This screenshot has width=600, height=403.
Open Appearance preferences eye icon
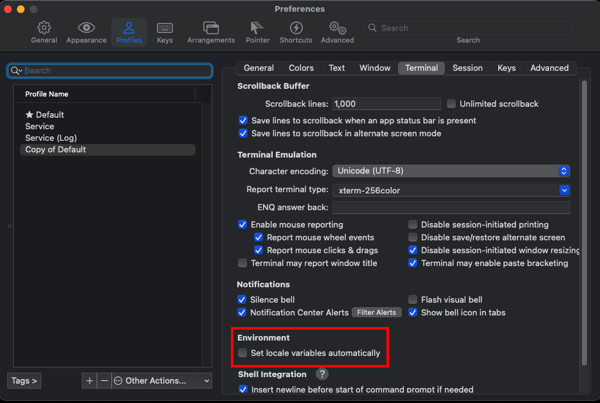86,28
